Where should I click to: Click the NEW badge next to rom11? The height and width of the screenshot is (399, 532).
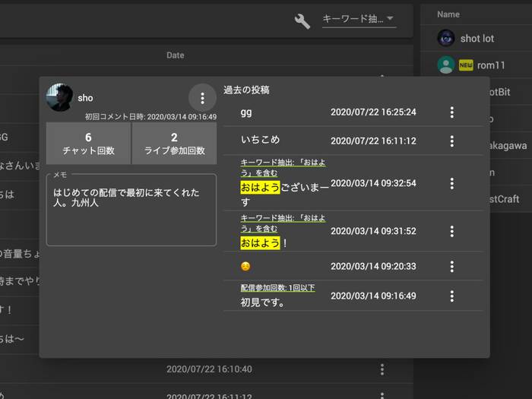(x=466, y=65)
